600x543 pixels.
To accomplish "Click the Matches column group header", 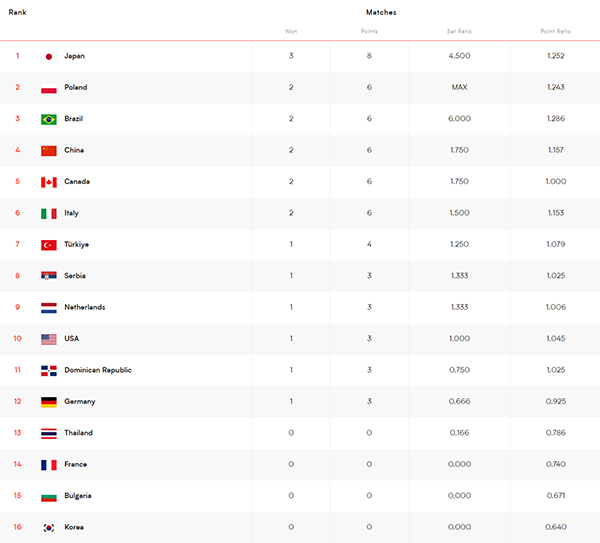I will [381, 12].
